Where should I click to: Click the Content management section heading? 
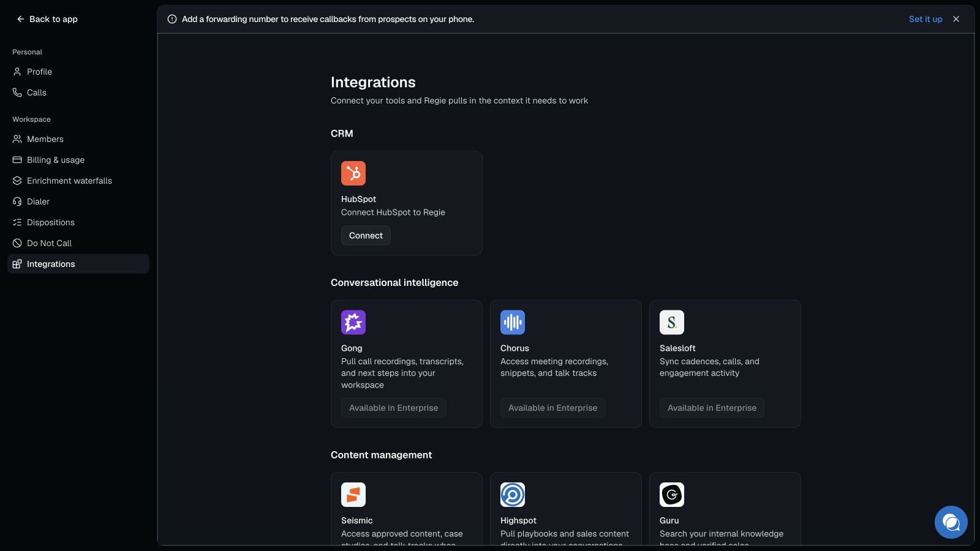pyautogui.click(x=381, y=455)
